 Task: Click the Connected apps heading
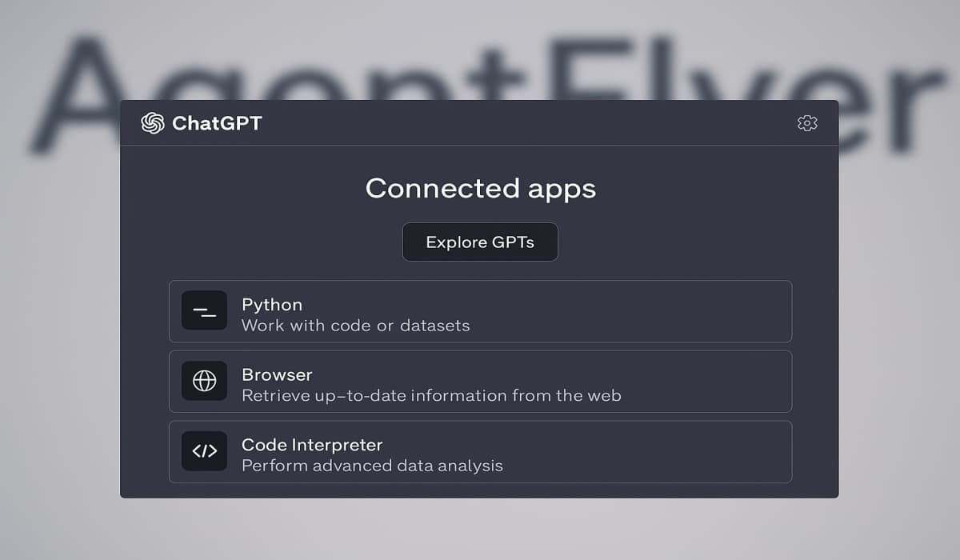point(480,189)
